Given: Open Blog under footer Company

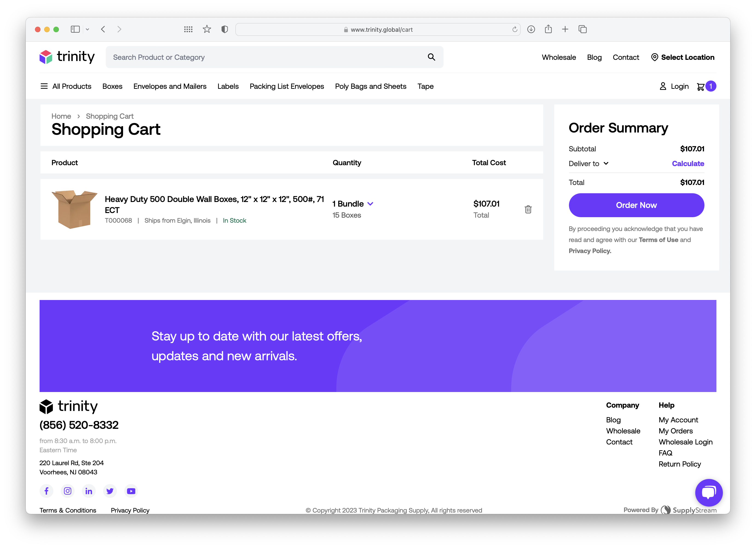Looking at the screenshot, I should point(613,420).
